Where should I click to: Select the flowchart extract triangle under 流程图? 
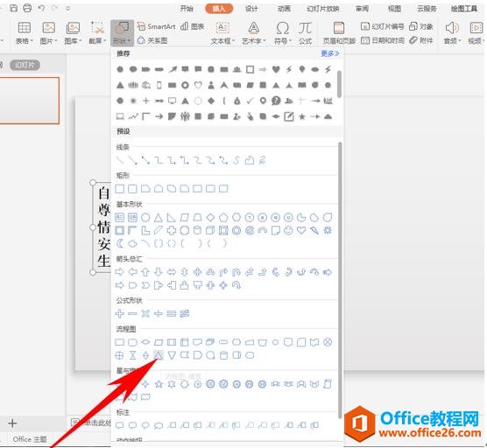(x=159, y=355)
